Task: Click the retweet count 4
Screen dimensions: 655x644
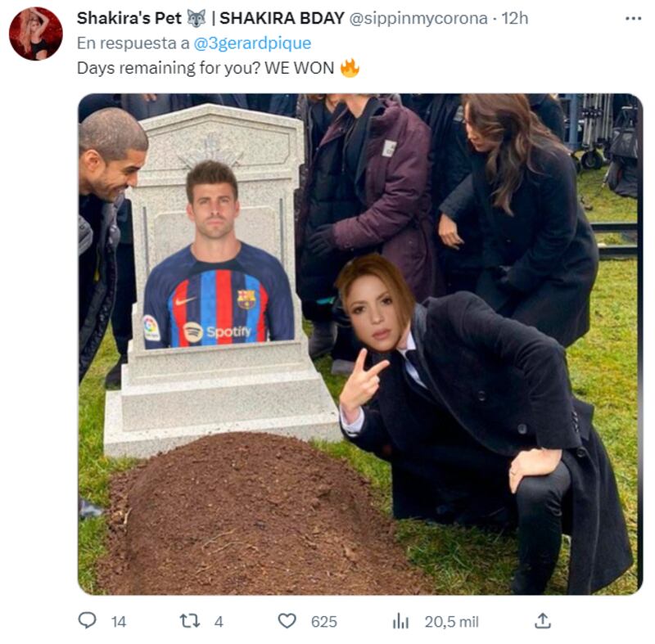Action: tap(219, 622)
